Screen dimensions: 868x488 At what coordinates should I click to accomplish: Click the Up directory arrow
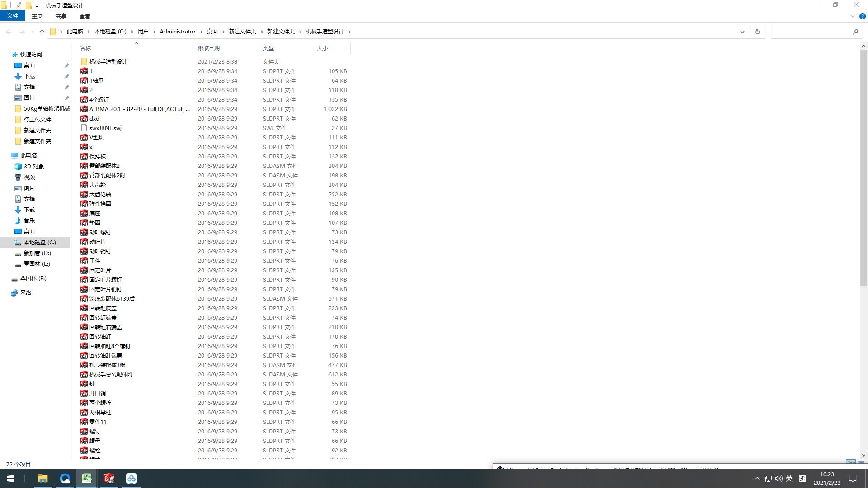tap(42, 32)
